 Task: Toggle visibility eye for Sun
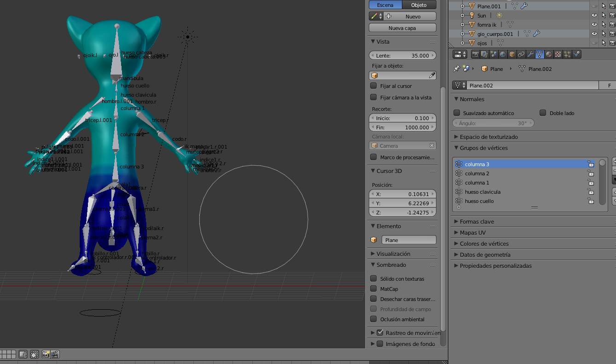click(594, 15)
